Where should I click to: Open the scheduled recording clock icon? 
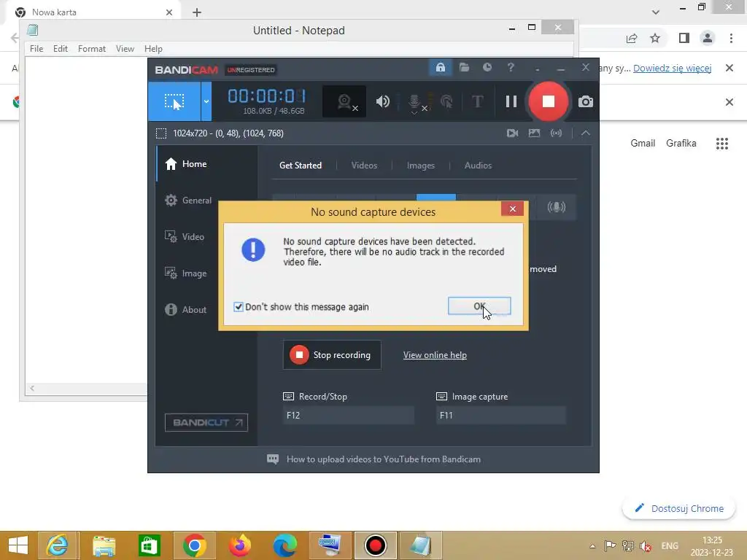pos(487,68)
